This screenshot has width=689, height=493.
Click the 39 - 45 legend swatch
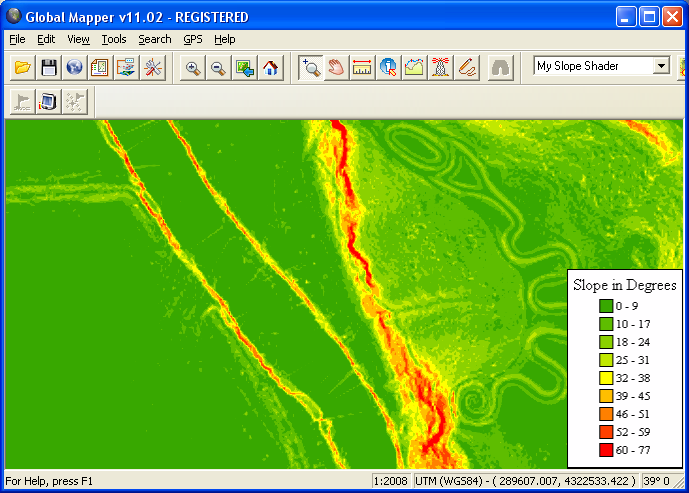point(606,396)
